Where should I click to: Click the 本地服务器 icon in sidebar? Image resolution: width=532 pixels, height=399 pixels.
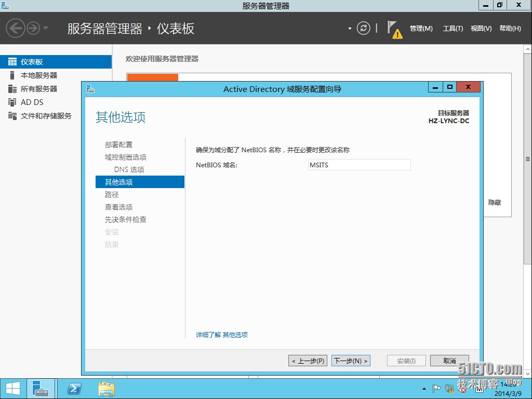tap(12, 75)
